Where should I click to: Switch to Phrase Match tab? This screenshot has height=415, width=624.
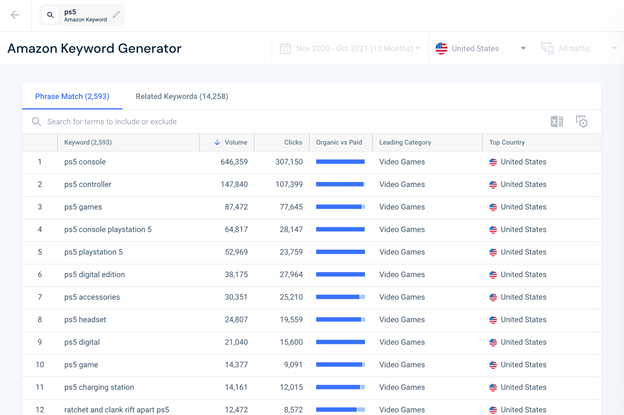tap(72, 97)
